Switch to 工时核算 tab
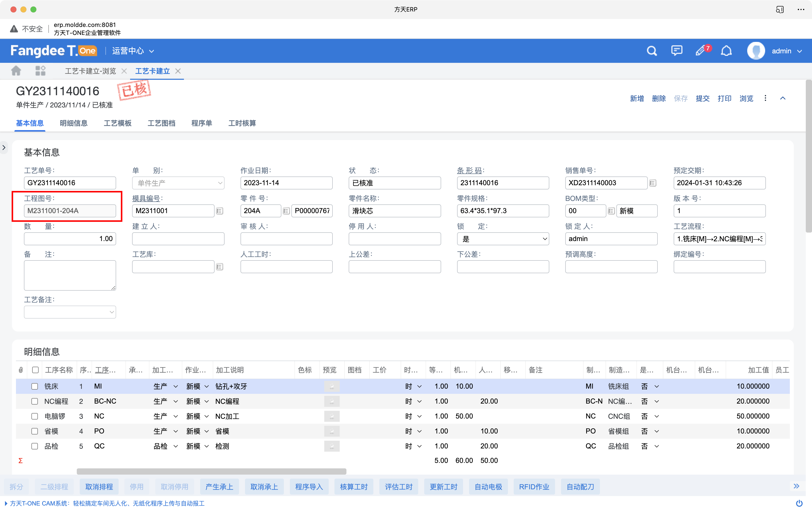Image resolution: width=812 pixels, height=511 pixels. coord(242,123)
